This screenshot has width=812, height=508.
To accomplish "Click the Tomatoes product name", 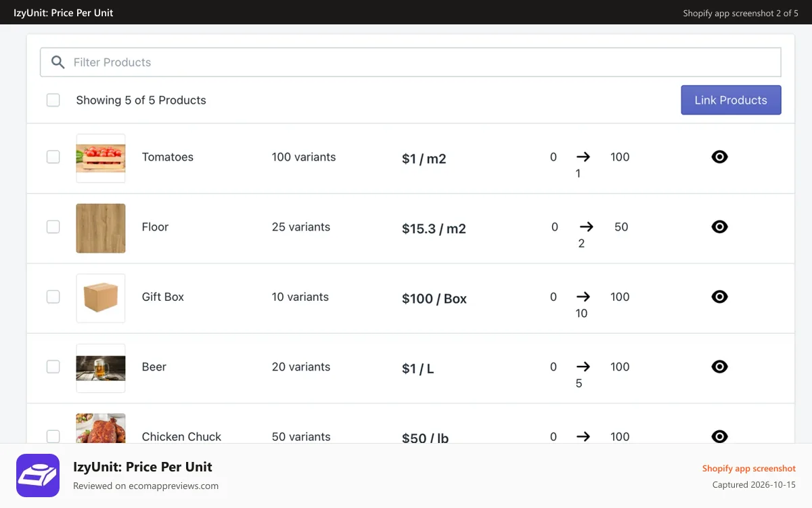I will tap(168, 157).
